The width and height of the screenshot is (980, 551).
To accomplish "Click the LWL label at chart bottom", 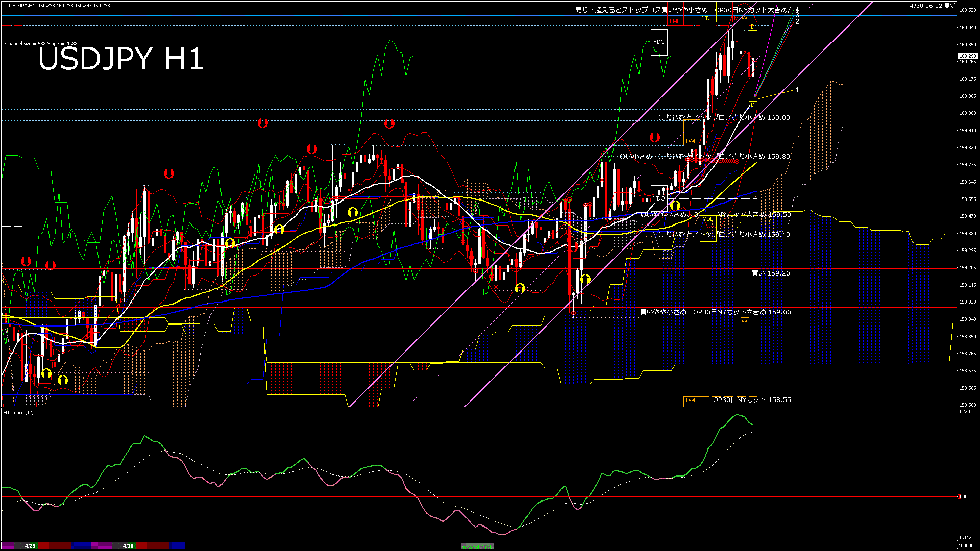I will 691,400.
